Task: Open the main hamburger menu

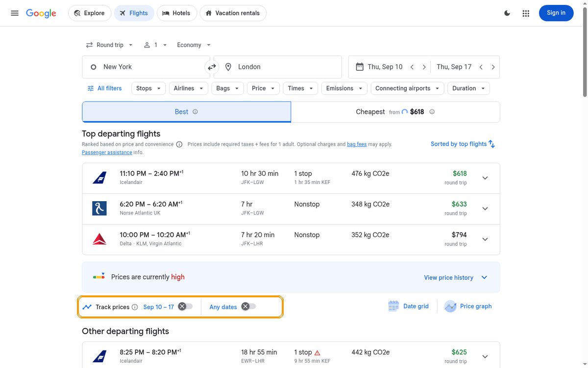Action: click(x=15, y=13)
